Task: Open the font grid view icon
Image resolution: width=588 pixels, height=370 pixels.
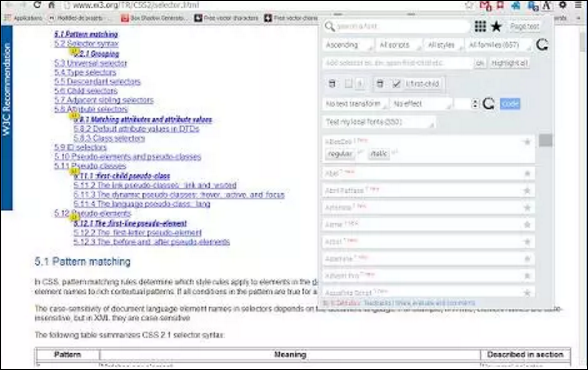Action: tap(480, 26)
